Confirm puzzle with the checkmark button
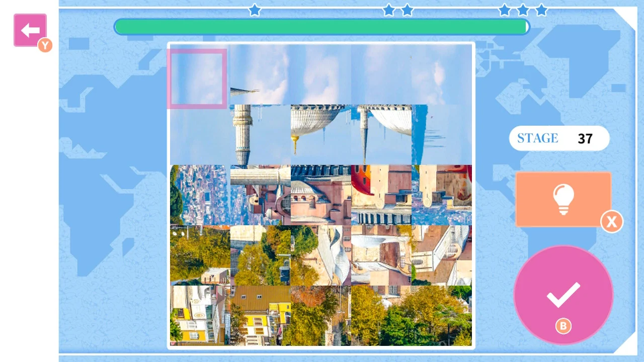This screenshot has height=362, width=644. click(563, 295)
